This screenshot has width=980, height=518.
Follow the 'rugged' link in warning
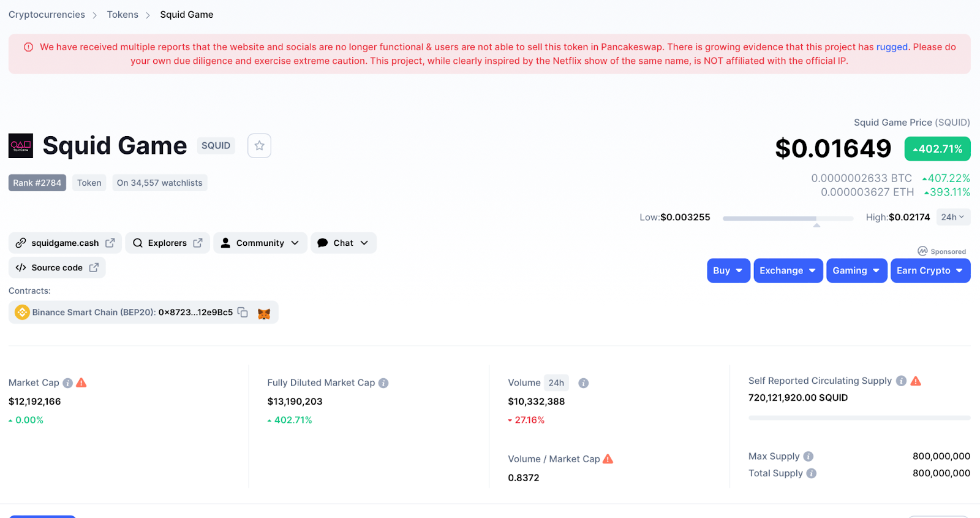pyautogui.click(x=892, y=47)
